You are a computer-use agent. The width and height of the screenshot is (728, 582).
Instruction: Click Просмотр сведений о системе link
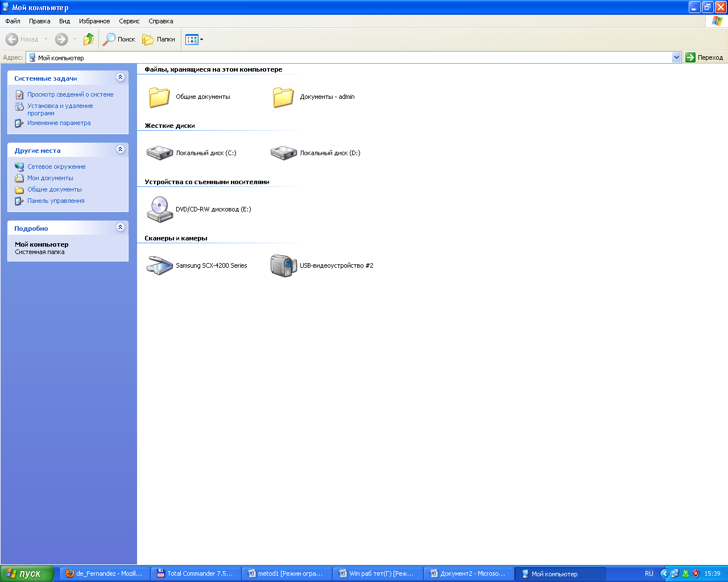[x=71, y=94]
